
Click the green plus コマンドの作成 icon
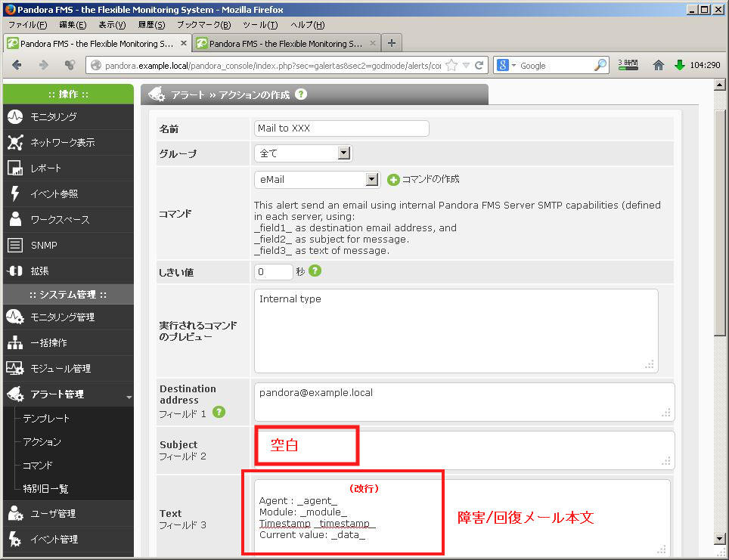[393, 179]
